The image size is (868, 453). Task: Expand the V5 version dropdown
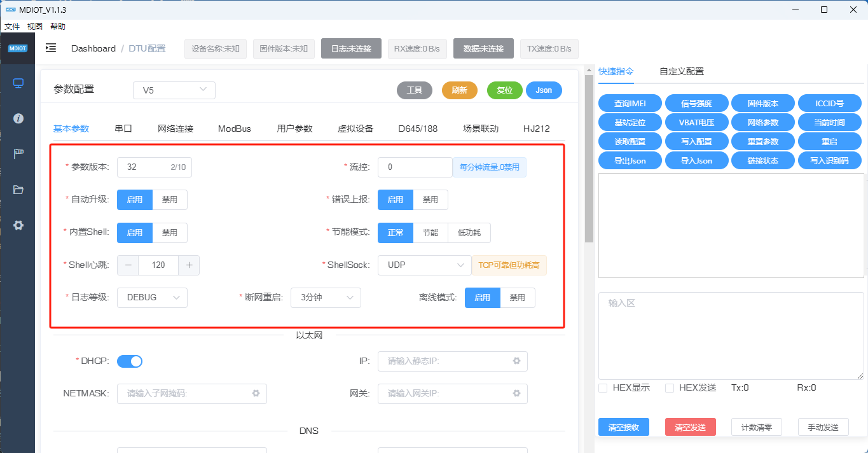click(174, 90)
